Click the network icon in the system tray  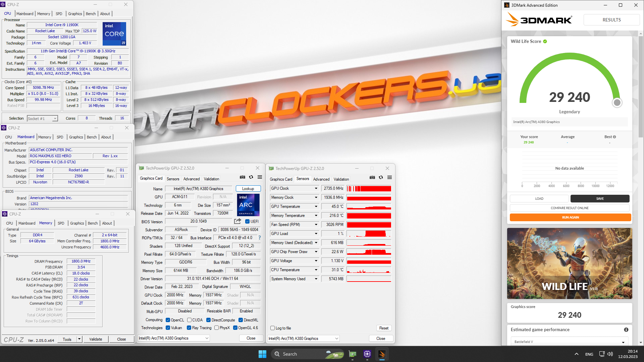602,354
